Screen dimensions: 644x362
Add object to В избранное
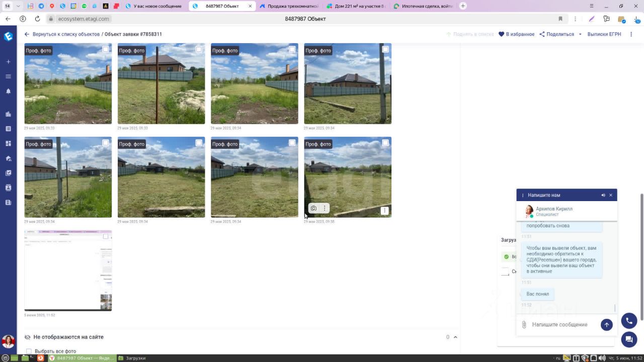point(517,34)
